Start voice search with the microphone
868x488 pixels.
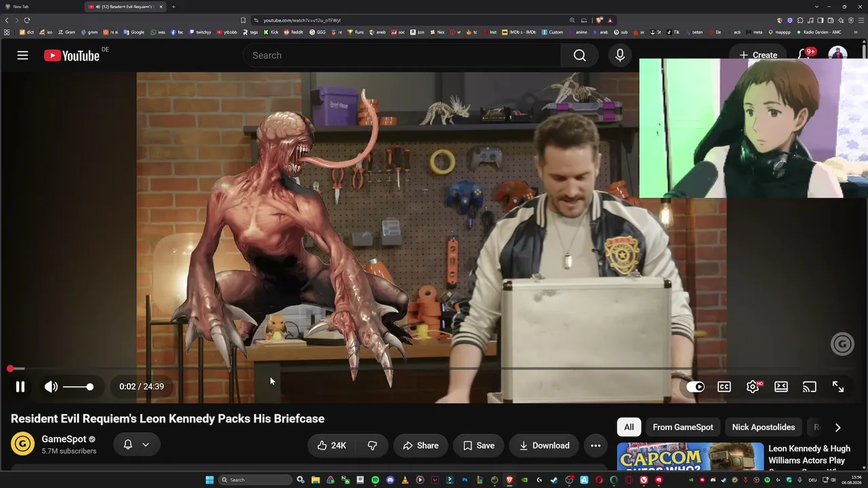coord(620,56)
